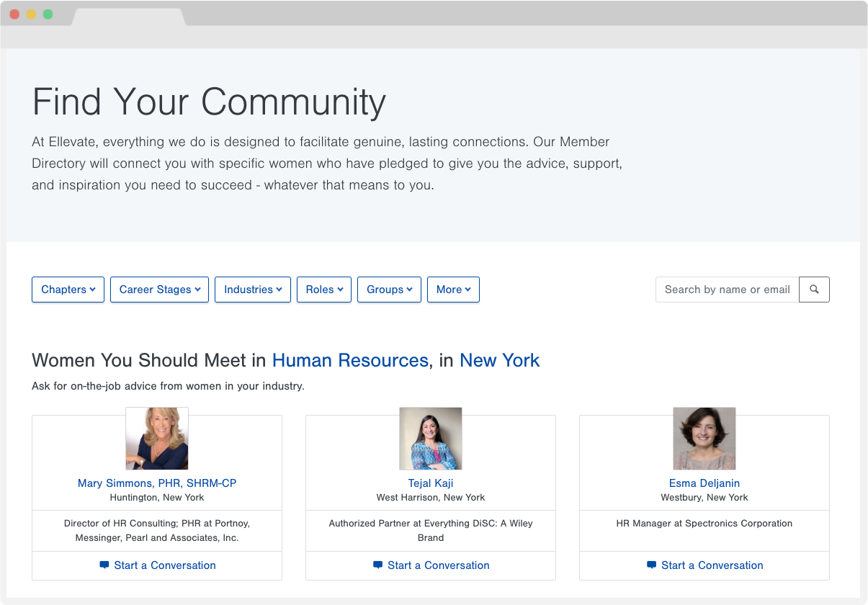Click the search magnifying glass icon
This screenshot has height=605, width=868.
pos(814,290)
